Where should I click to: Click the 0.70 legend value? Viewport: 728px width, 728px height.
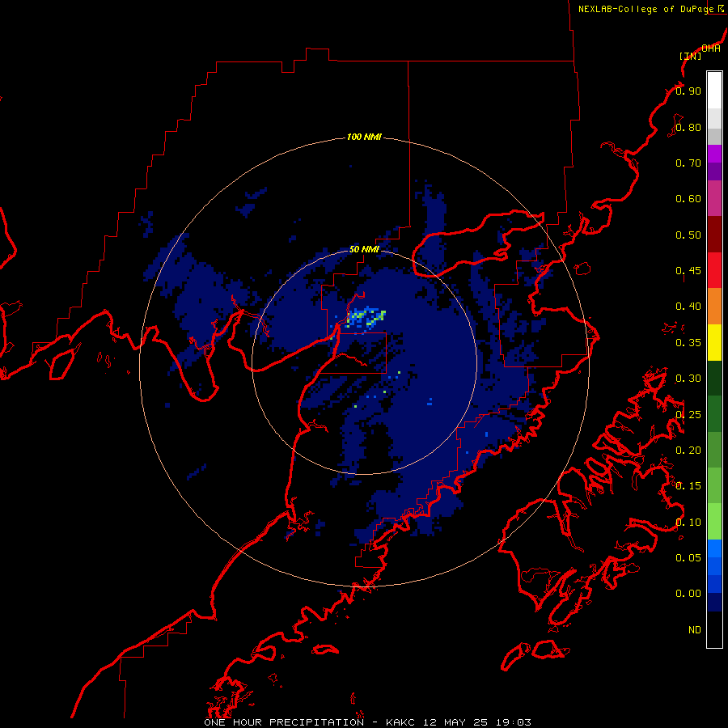coord(688,163)
